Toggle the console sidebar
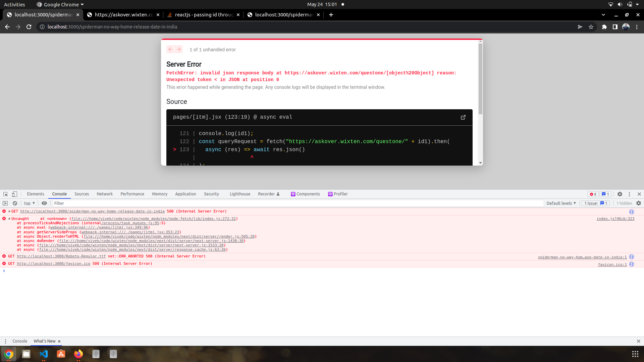644x362 pixels. (5, 203)
